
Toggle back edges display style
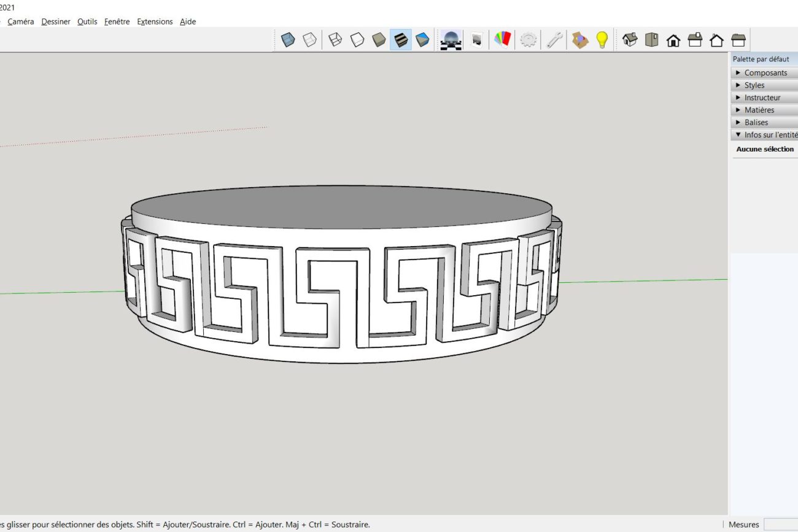tap(310, 40)
